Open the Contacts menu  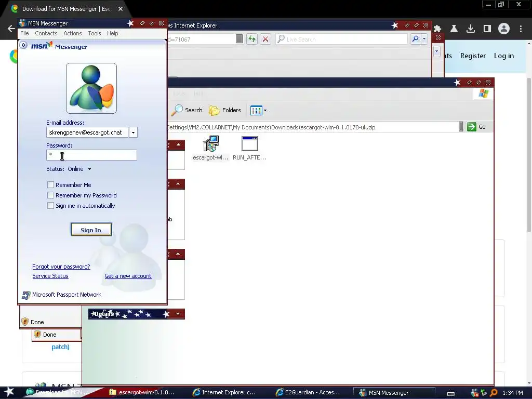coord(46,33)
